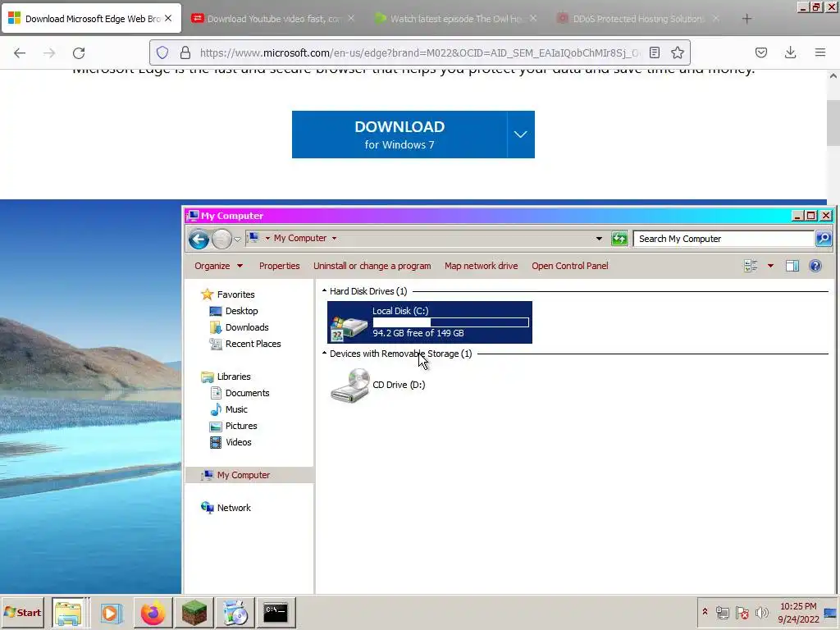Open Firefox from the taskbar

click(153, 613)
